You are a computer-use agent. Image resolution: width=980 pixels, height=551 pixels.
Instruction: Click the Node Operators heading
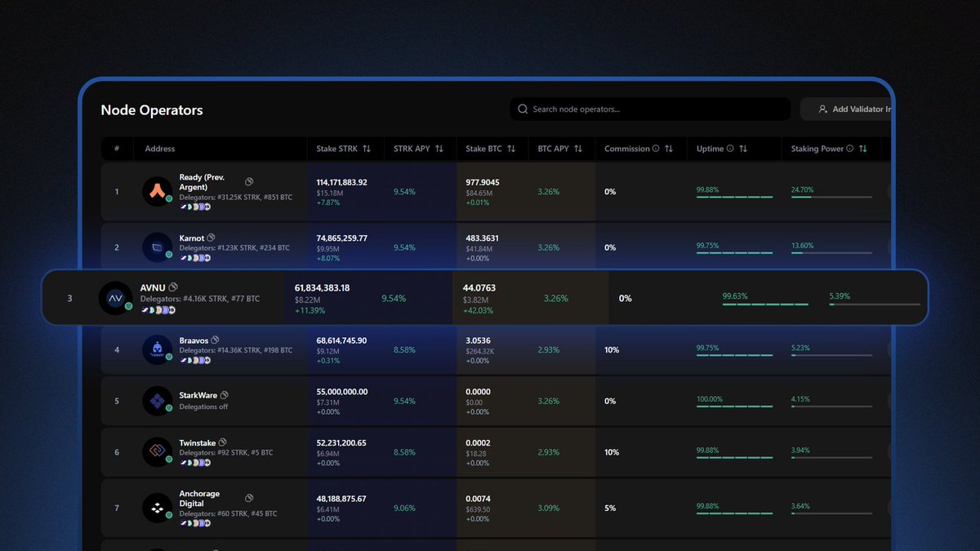click(x=152, y=110)
